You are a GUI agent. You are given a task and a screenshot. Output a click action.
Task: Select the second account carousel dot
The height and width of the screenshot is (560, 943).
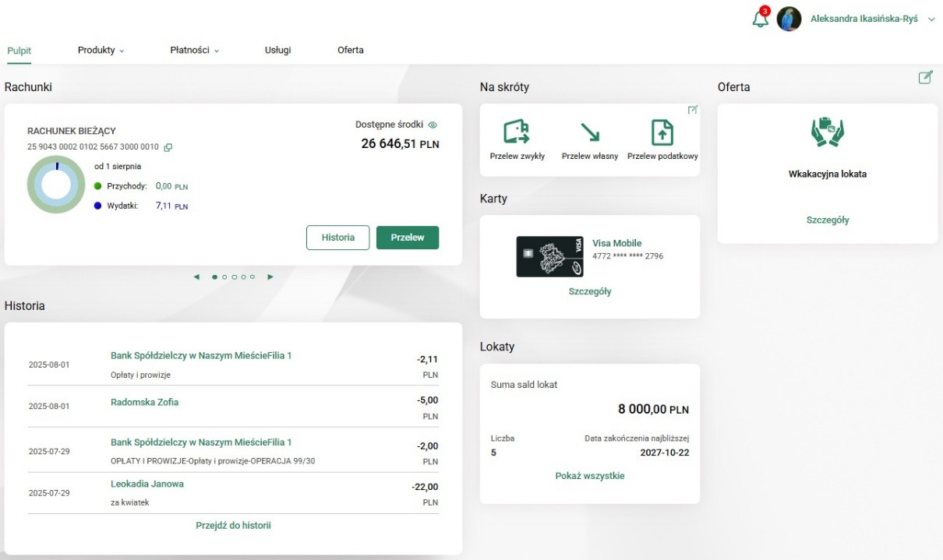coord(224,276)
